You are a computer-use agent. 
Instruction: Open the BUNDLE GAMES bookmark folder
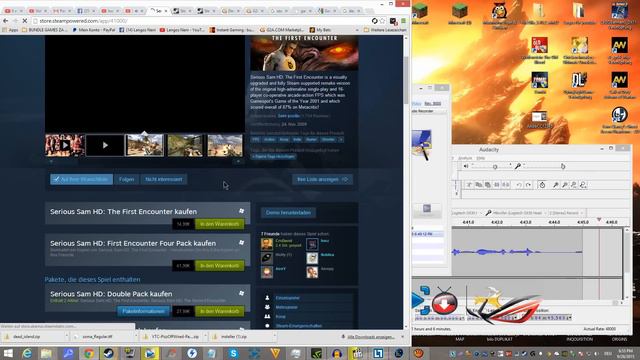(x=44, y=30)
